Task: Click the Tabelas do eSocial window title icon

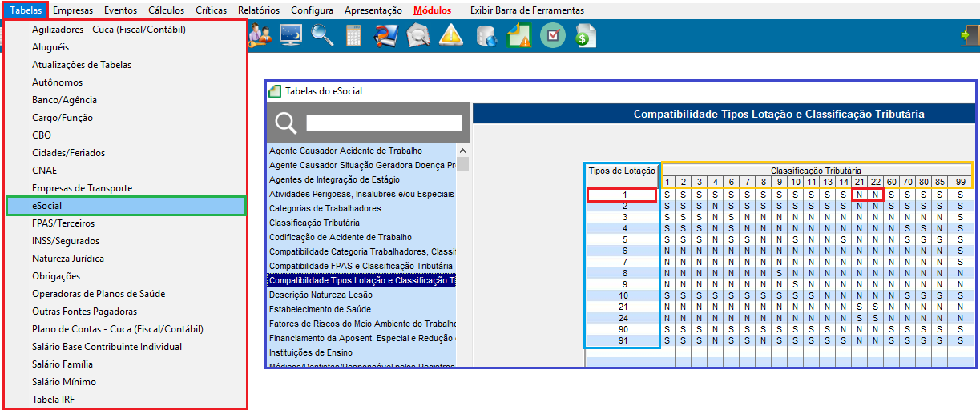Action: click(x=276, y=91)
